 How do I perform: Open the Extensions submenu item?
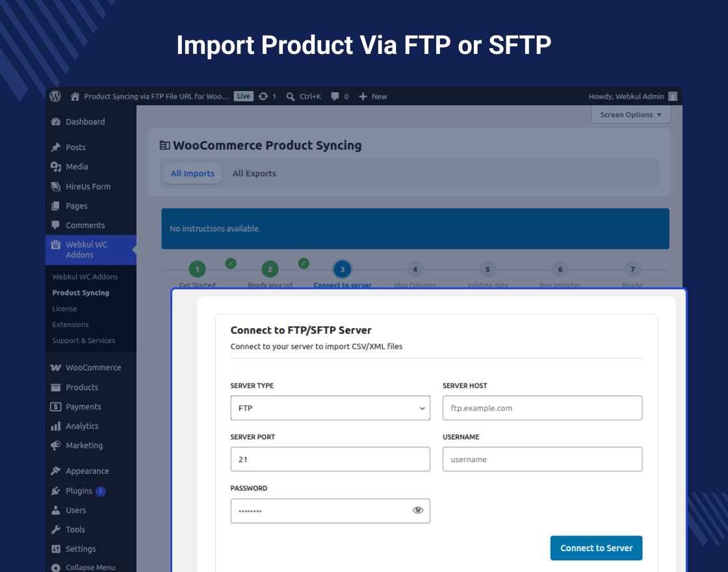point(70,324)
